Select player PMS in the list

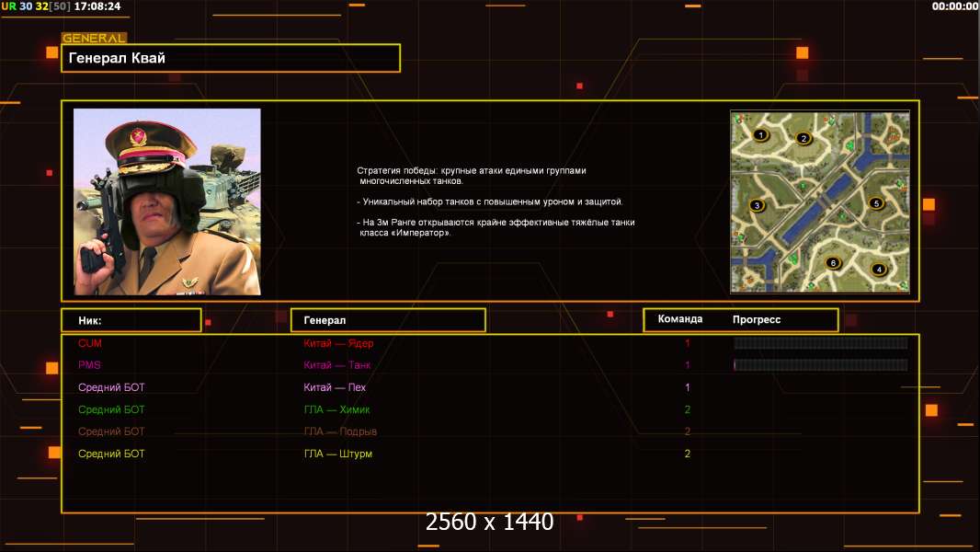89,365
